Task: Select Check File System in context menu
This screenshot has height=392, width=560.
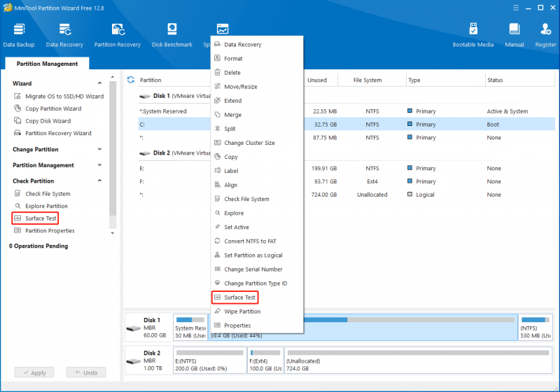Action: (257, 199)
